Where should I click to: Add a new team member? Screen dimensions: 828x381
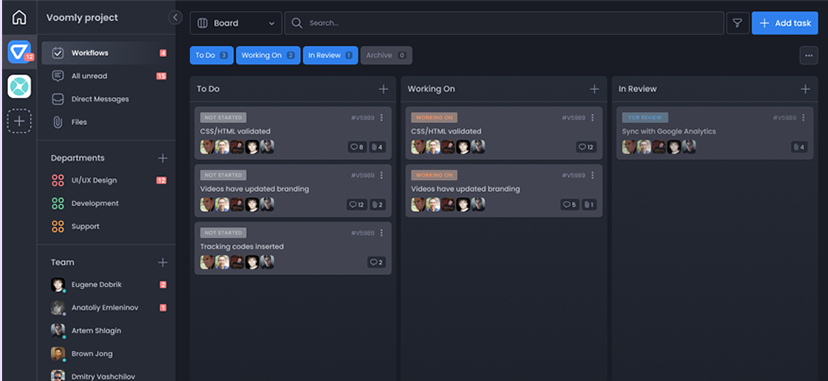[x=163, y=262]
